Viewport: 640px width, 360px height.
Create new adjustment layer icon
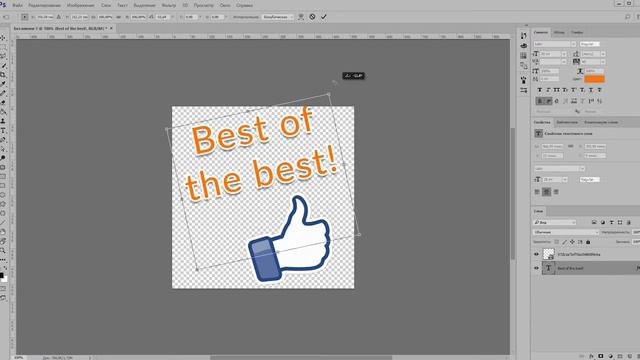(x=611, y=356)
